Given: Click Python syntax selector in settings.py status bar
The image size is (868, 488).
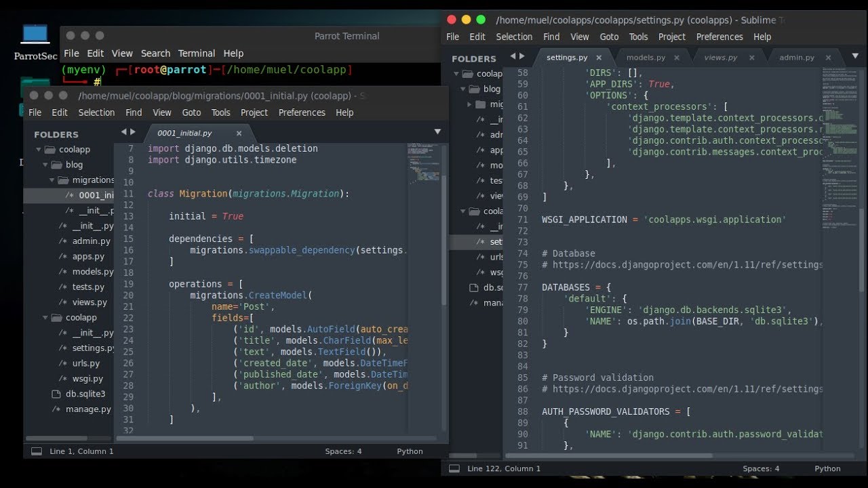Looking at the screenshot, I should [827, 469].
